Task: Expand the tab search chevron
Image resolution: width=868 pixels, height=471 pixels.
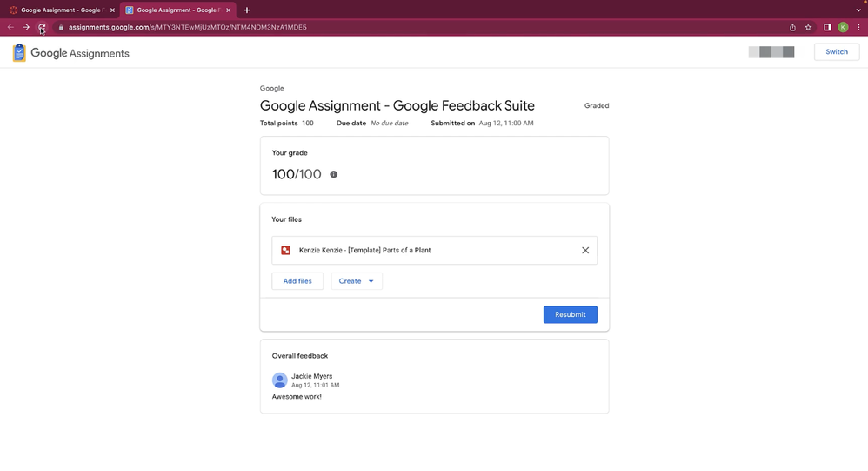Action: tap(858, 10)
